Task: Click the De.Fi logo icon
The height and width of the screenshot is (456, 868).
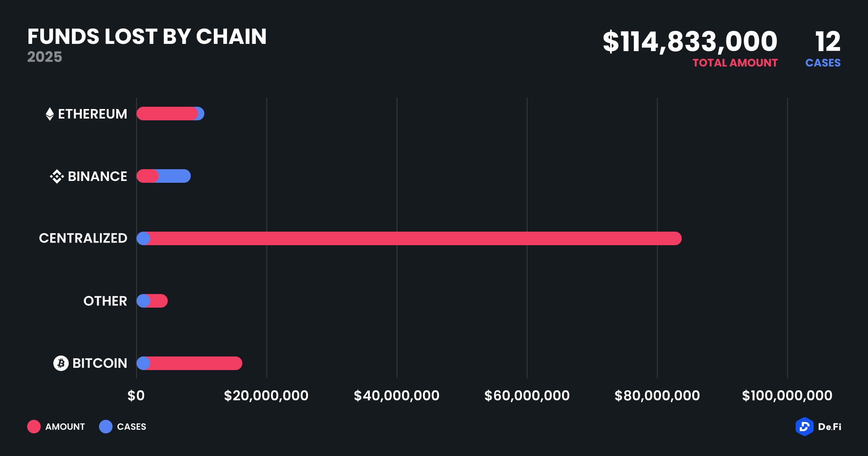Action: click(x=804, y=427)
